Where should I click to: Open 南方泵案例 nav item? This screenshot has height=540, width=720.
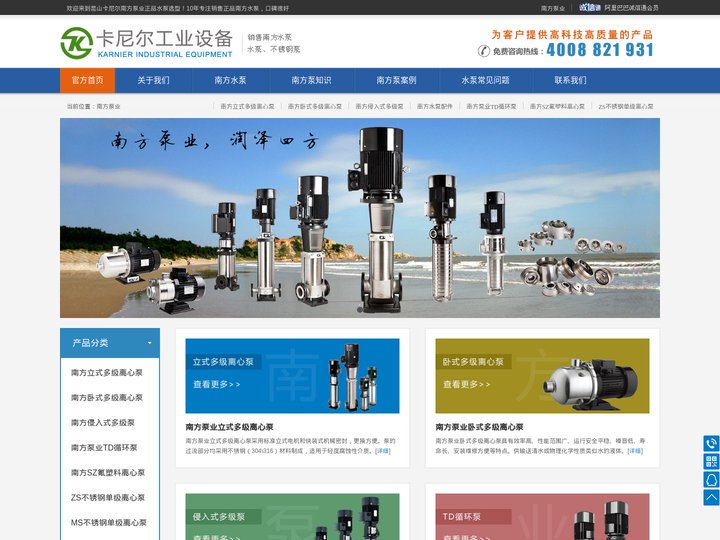pos(396,80)
